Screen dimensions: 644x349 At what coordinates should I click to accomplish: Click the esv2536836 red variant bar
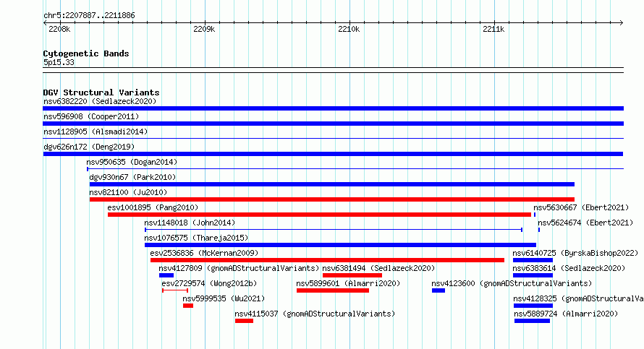(327, 260)
